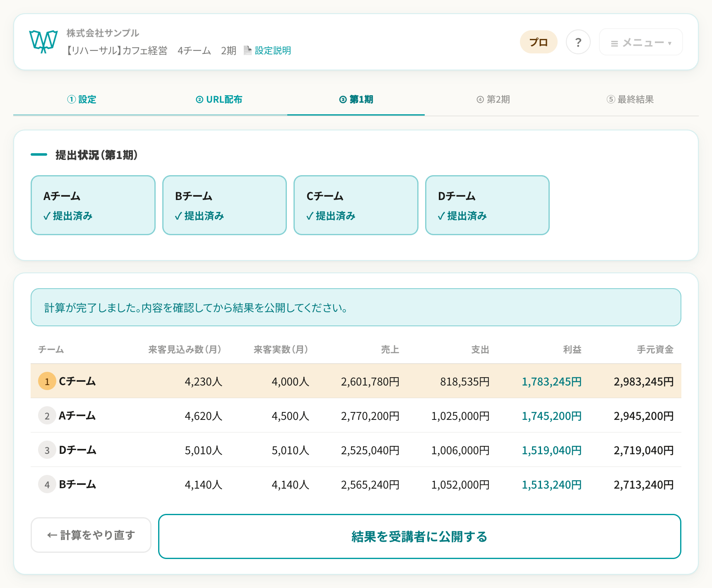This screenshot has width=712, height=588.
Task: Click the Aチーム name in results table
Action: (77, 416)
